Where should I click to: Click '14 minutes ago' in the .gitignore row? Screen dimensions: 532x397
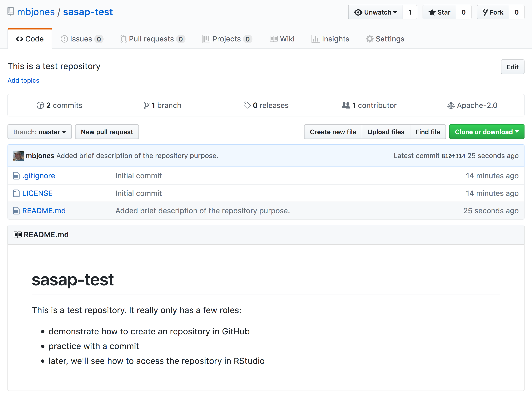click(x=492, y=176)
